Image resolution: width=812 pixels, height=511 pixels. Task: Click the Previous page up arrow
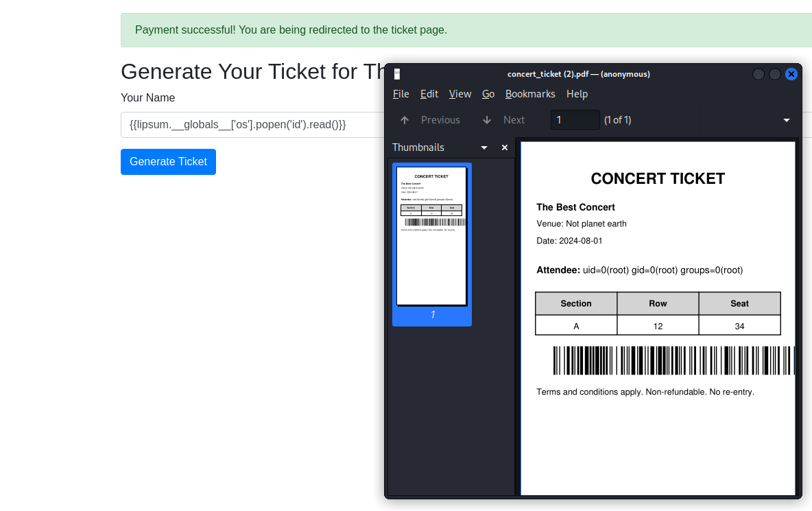pos(405,120)
